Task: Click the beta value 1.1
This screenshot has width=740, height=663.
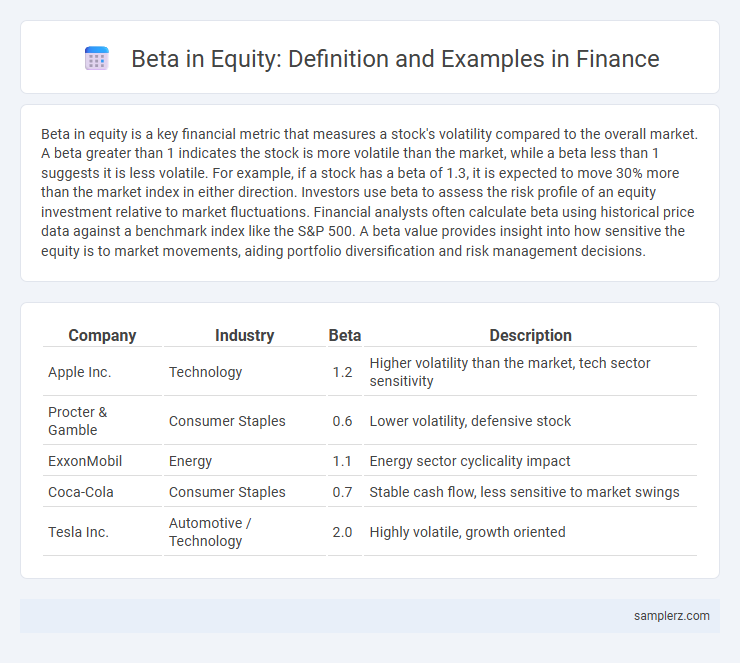Action: point(342,461)
